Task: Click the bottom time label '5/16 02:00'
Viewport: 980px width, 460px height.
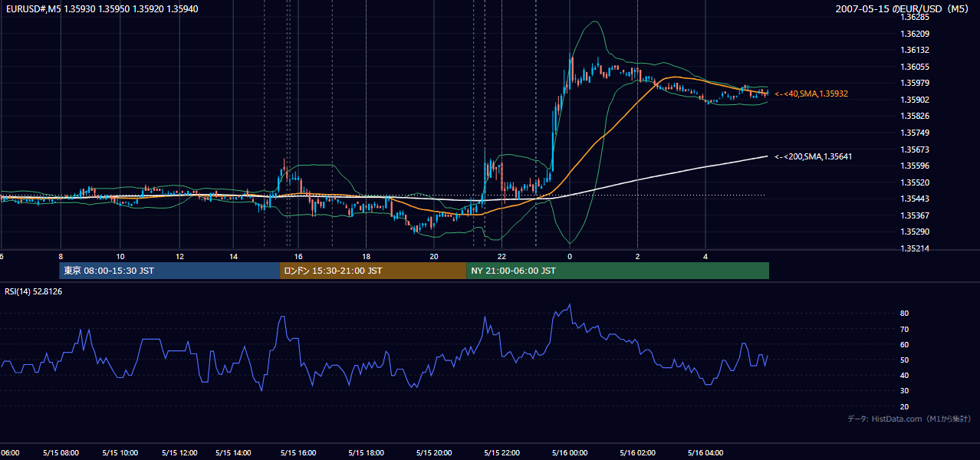Action: pos(638,453)
